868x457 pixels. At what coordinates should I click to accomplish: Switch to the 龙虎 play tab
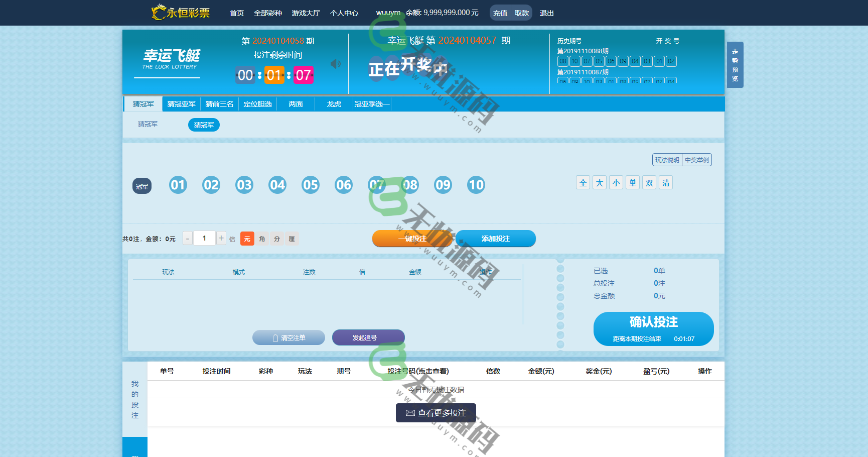pos(334,104)
